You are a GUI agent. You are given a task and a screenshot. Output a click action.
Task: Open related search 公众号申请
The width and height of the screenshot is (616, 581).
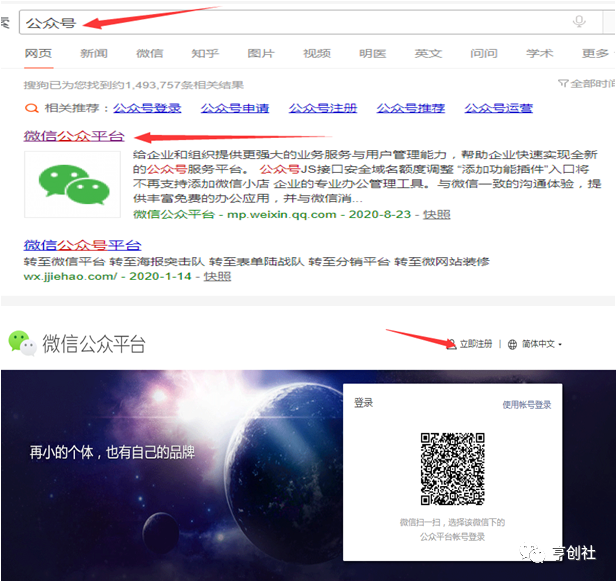(x=235, y=108)
